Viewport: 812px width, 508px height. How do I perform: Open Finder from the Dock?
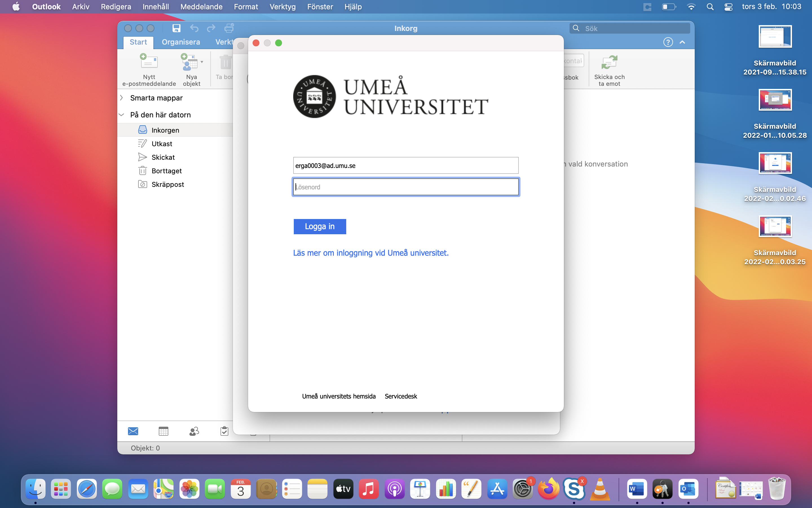36,489
